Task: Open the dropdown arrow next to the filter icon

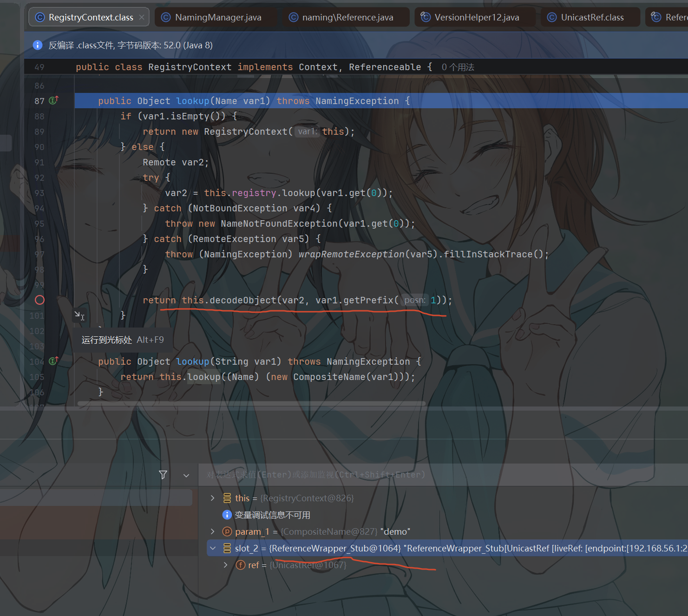Action: [186, 475]
